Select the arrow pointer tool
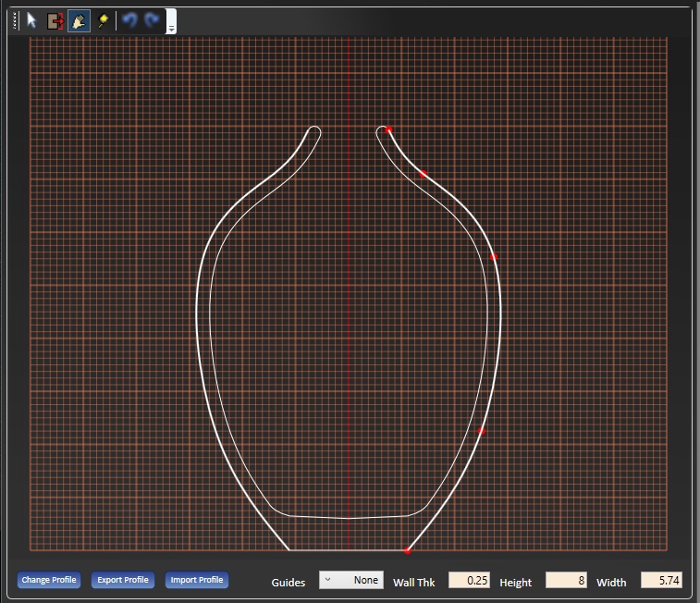Image resolution: width=700 pixels, height=603 pixels. pos(32,20)
